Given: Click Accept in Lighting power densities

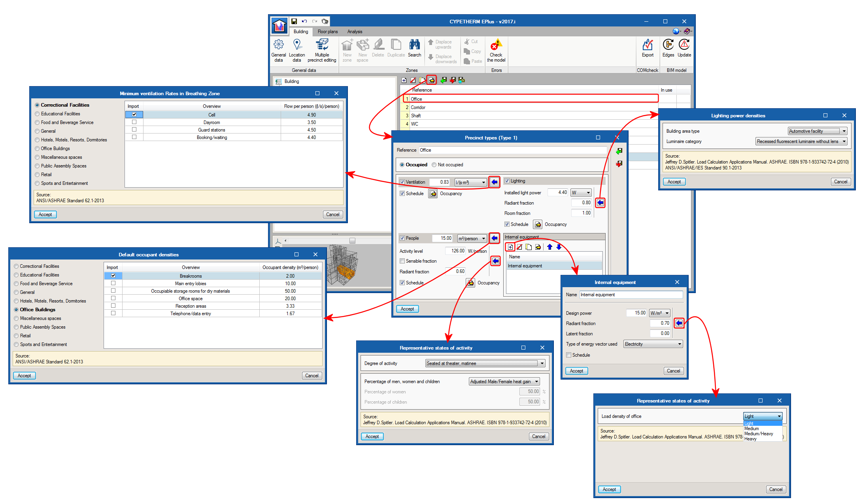Looking at the screenshot, I should (x=674, y=182).
